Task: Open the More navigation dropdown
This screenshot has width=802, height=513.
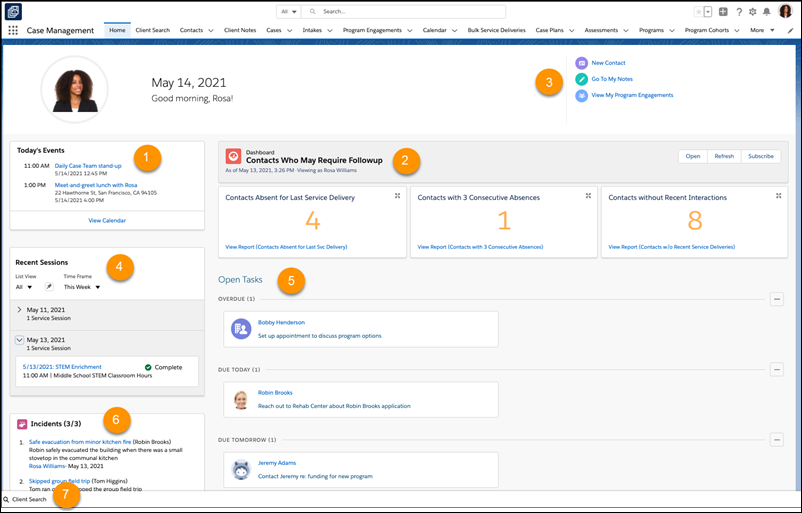Action: coord(762,30)
